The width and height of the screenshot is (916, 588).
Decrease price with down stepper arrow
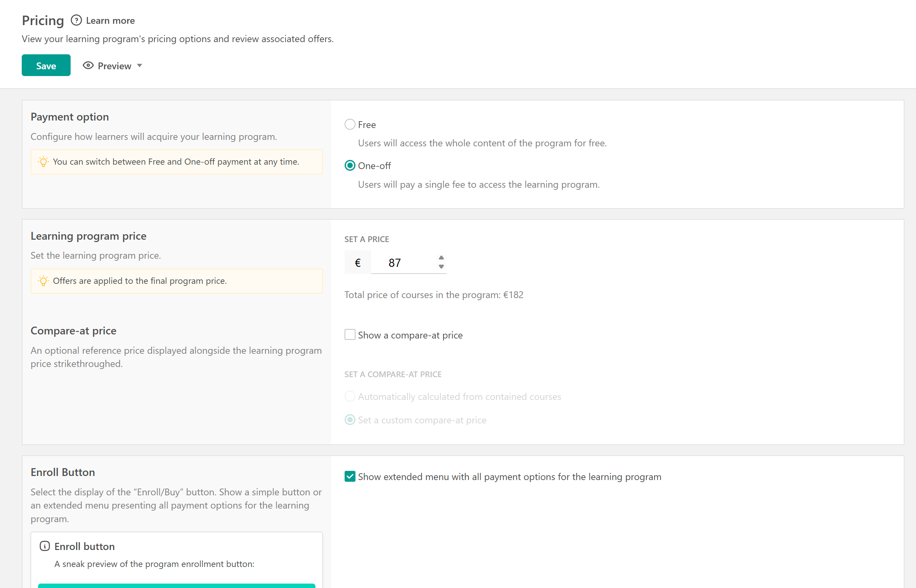441,267
